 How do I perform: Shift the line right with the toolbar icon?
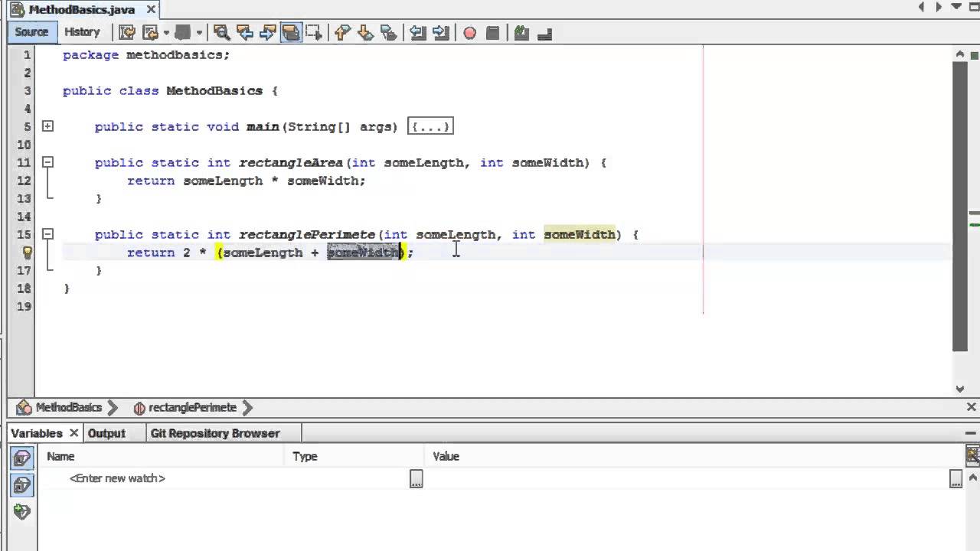coord(440,33)
